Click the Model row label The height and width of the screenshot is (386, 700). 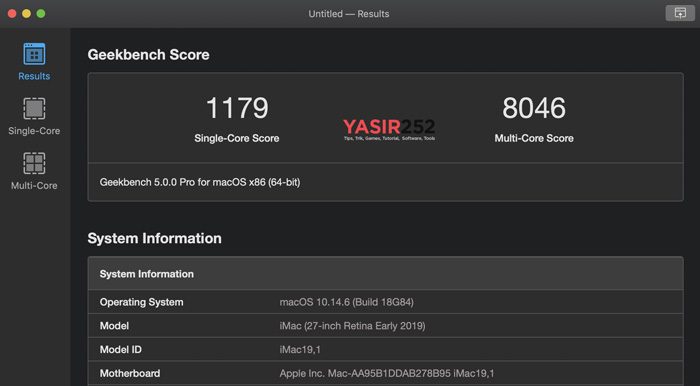pos(114,326)
